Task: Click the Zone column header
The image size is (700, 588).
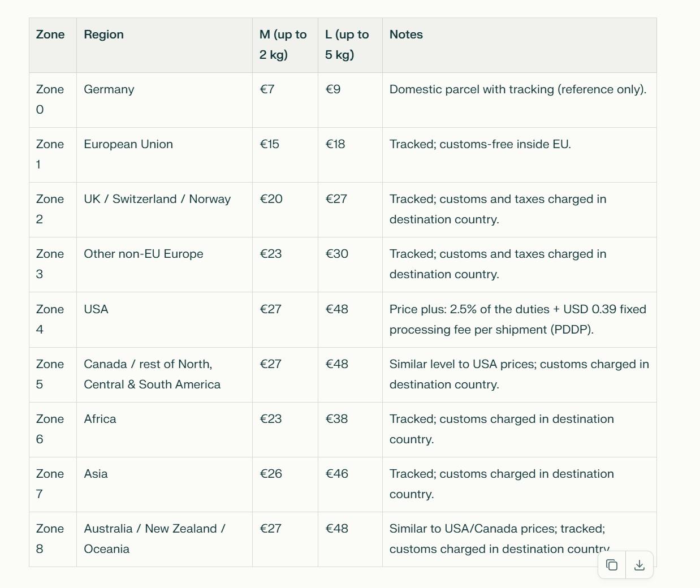Action: (x=50, y=34)
